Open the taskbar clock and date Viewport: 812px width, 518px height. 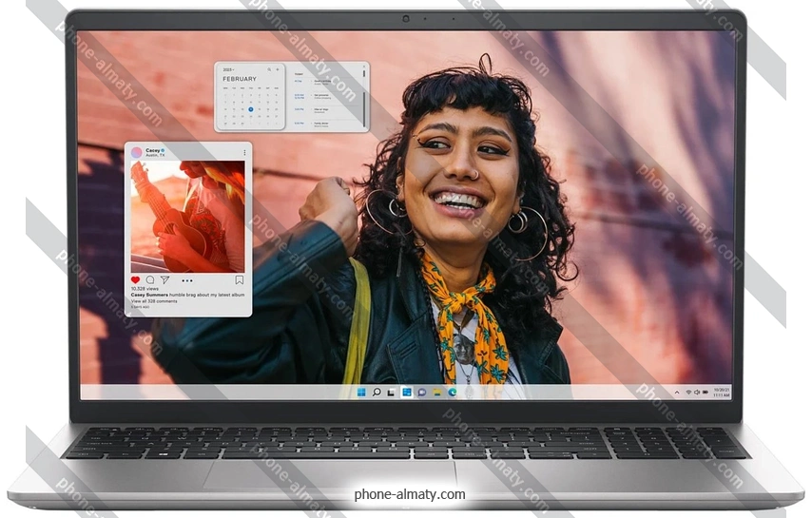click(722, 393)
